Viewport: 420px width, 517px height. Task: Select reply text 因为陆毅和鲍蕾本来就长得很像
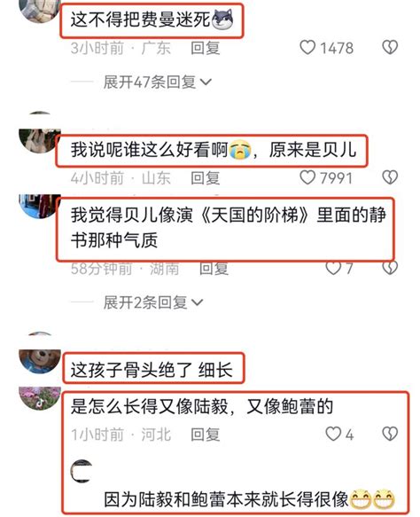click(226, 499)
